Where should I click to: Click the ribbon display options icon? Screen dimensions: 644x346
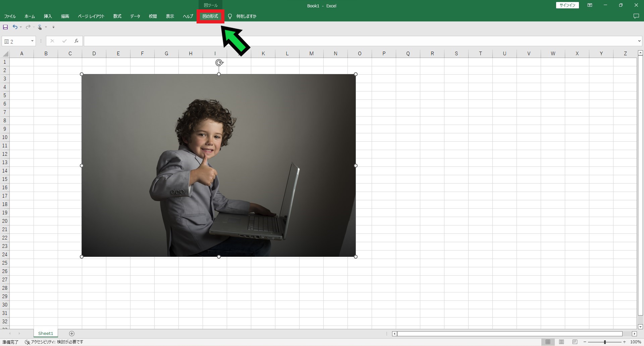pos(590,5)
